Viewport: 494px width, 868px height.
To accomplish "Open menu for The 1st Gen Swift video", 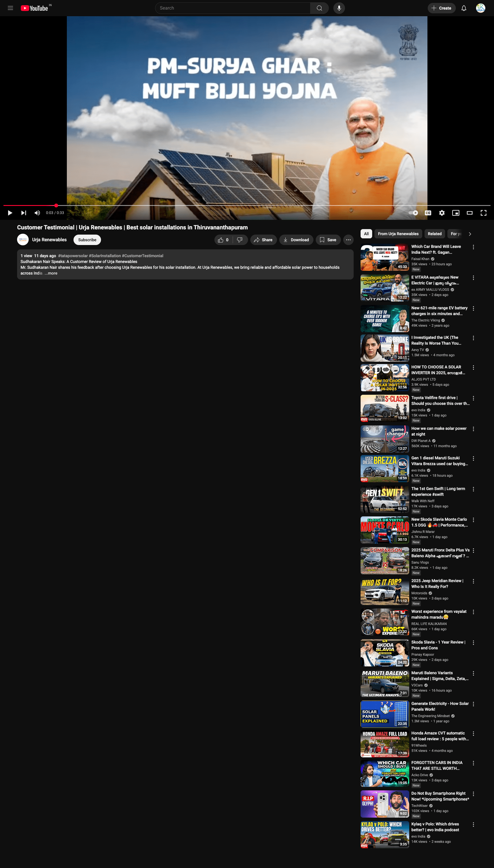I will point(473,489).
